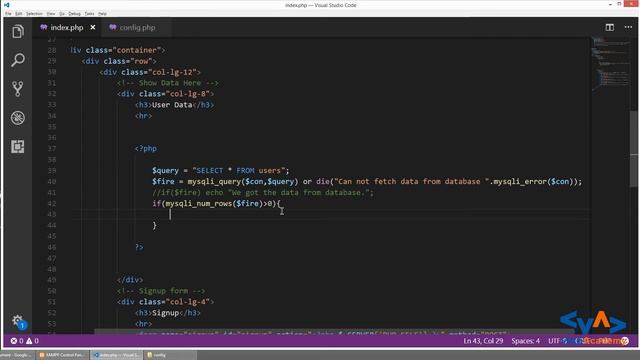Click the <h3>Signup</h3> line
The image size is (640, 360).
tap(168, 313)
